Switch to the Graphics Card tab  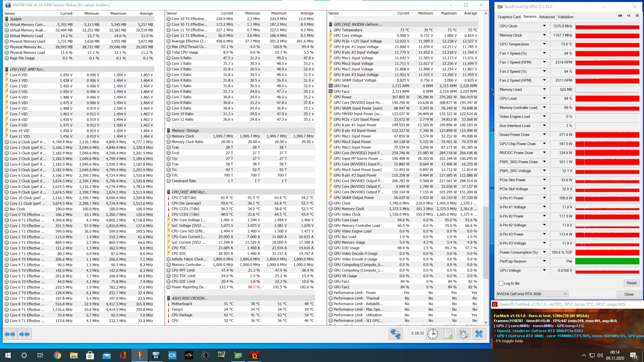coord(509,17)
